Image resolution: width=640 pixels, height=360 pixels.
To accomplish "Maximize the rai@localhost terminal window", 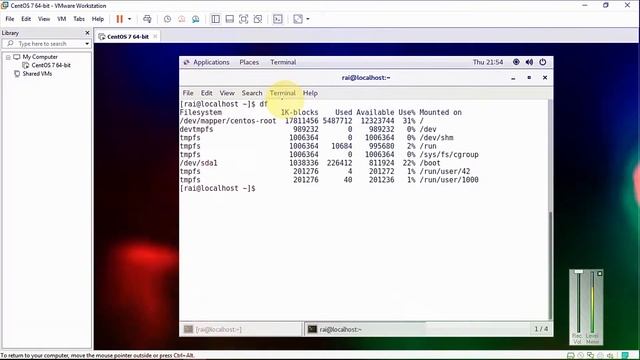I will point(529,78).
